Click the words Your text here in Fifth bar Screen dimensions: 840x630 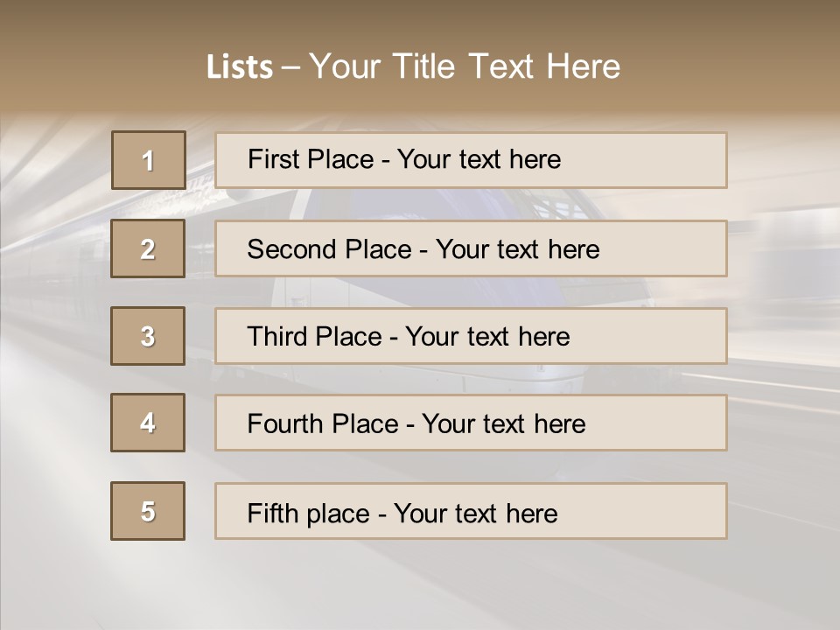pyautogui.click(x=475, y=513)
